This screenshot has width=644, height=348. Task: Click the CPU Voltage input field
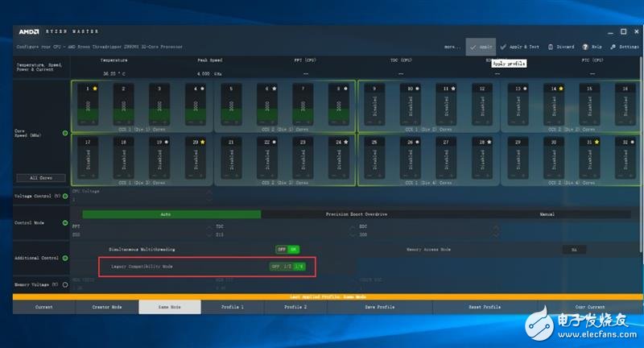(x=138, y=200)
